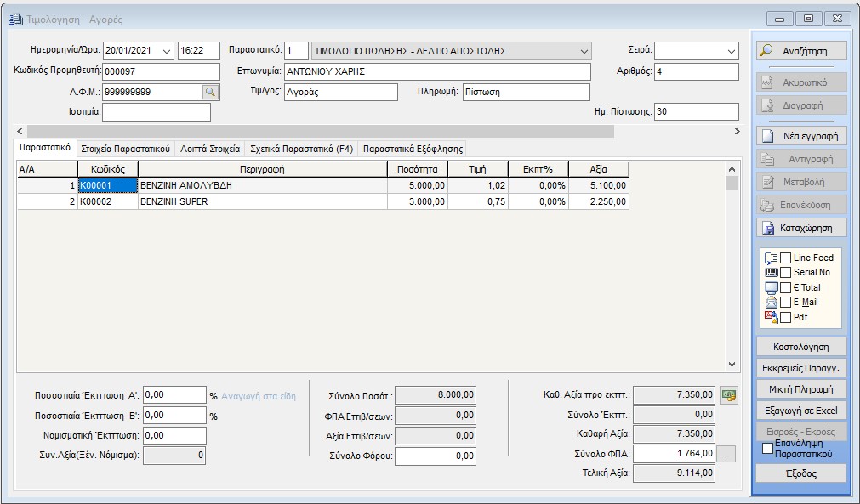Viewport: 860px width, 504px height.
Task: Click the time field showing 16:22
Action: coord(198,51)
